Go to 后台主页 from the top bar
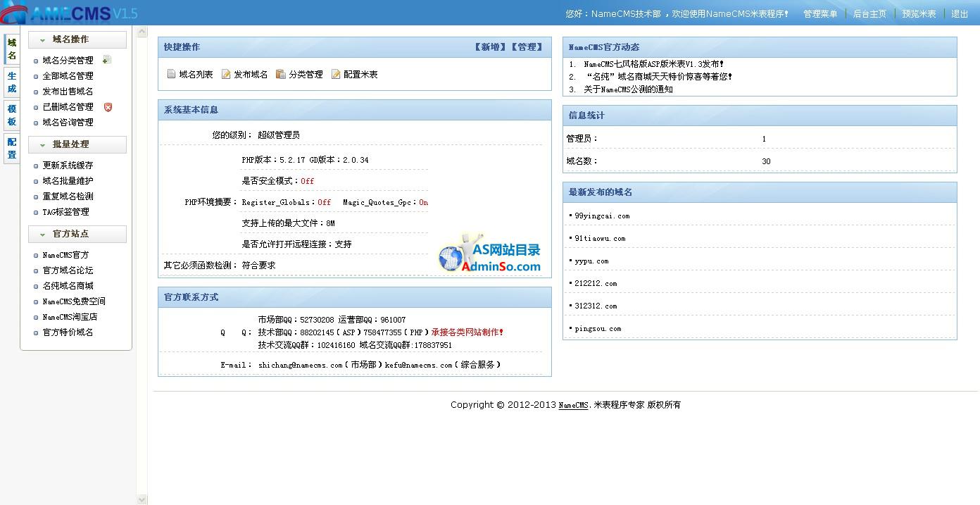The width and height of the screenshot is (980, 505). pyautogui.click(x=869, y=14)
